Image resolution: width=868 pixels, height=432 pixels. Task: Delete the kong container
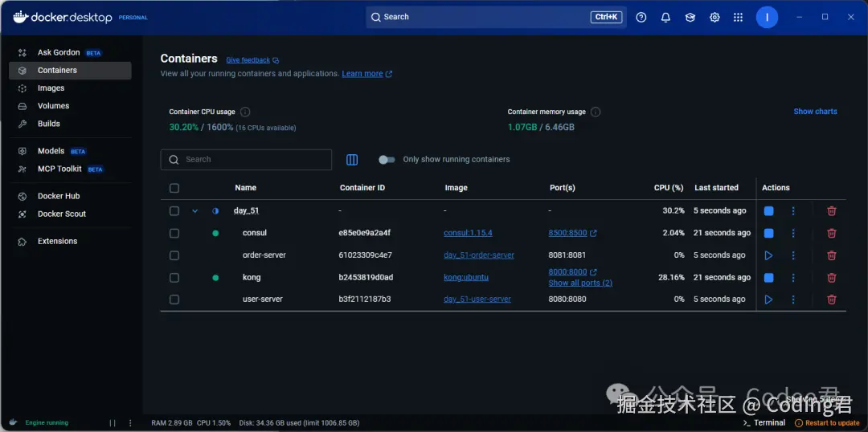[x=832, y=277]
